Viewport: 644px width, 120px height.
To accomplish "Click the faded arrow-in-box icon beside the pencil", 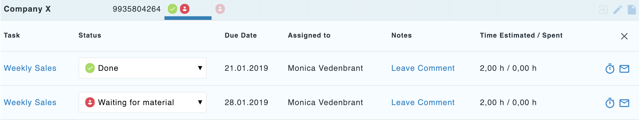I will (x=603, y=10).
